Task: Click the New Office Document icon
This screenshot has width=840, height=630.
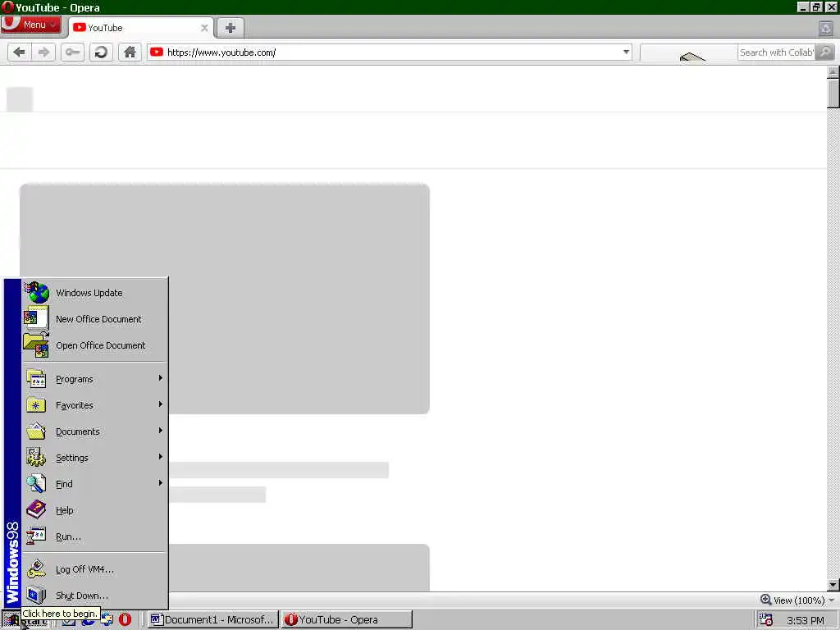Action: click(36, 318)
